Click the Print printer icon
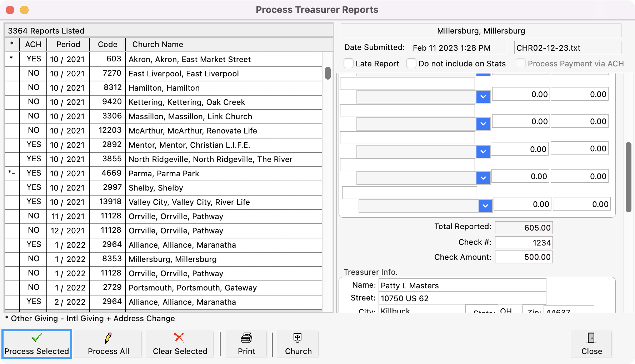Image resolution: width=635 pixels, height=364 pixels. pyautogui.click(x=246, y=338)
